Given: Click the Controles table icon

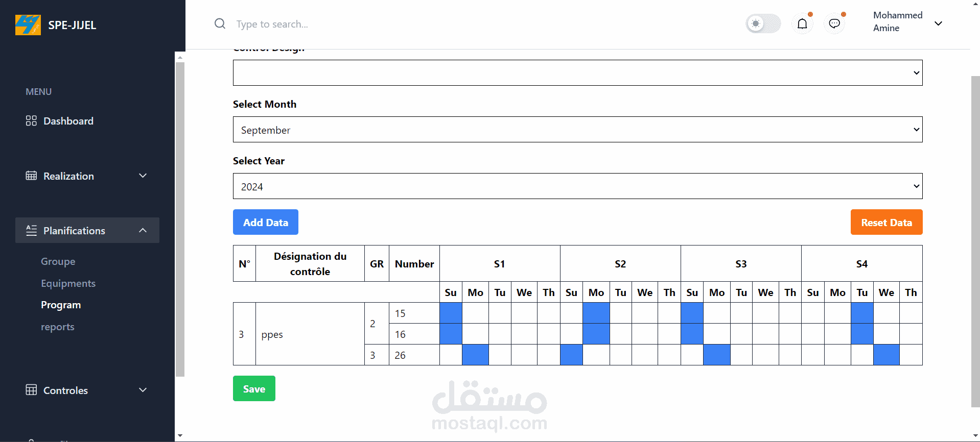Looking at the screenshot, I should click(x=31, y=390).
